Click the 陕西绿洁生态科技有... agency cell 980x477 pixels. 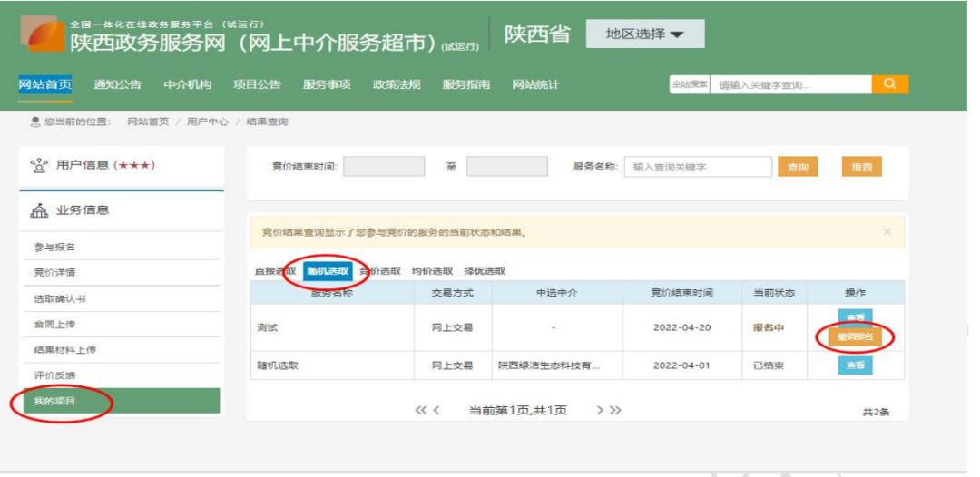(557, 365)
